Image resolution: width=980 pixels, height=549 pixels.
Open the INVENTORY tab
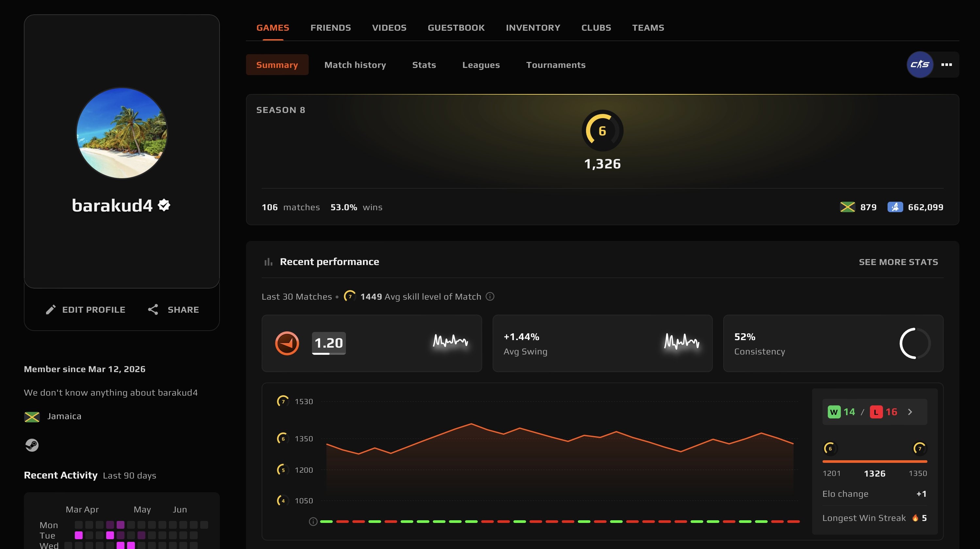tap(532, 28)
